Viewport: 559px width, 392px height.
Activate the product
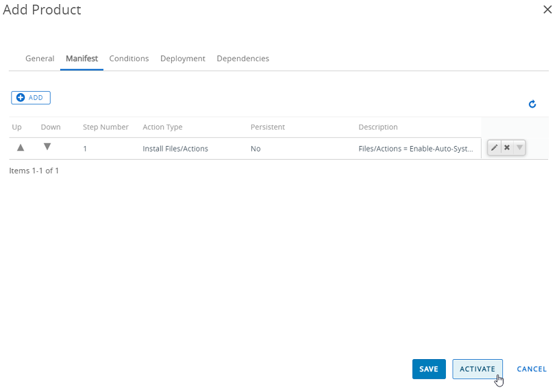coord(477,369)
